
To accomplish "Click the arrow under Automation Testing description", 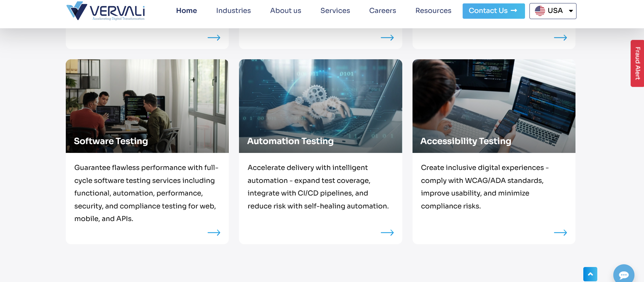I will pos(387,233).
